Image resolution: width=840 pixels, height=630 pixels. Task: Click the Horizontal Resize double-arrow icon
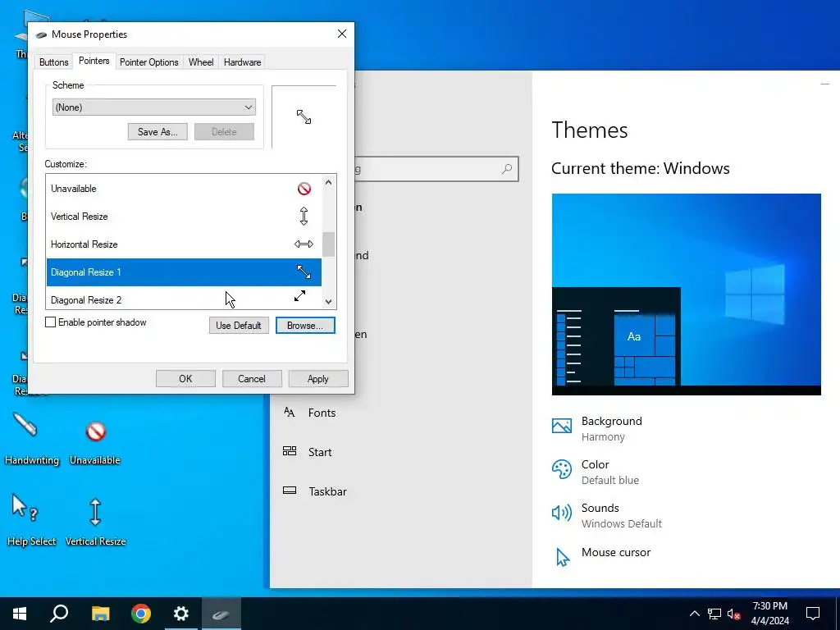pyautogui.click(x=304, y=244)
